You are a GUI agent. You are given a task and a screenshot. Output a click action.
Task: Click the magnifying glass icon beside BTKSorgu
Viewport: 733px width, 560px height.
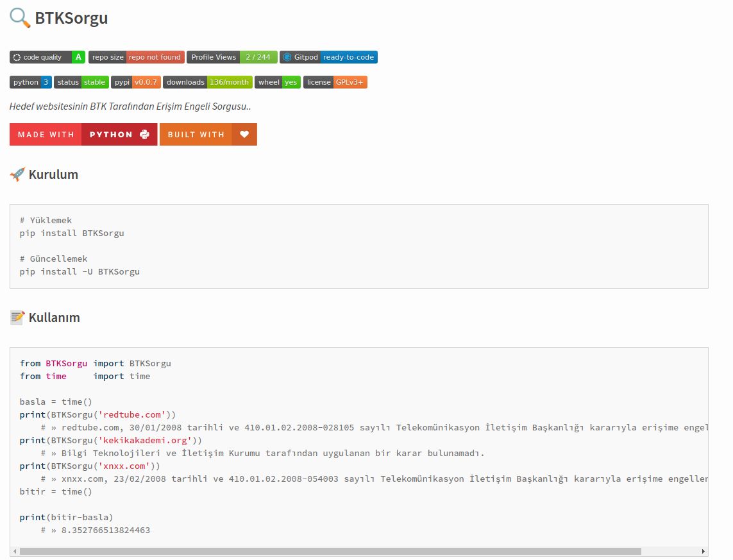pos(20,18)
